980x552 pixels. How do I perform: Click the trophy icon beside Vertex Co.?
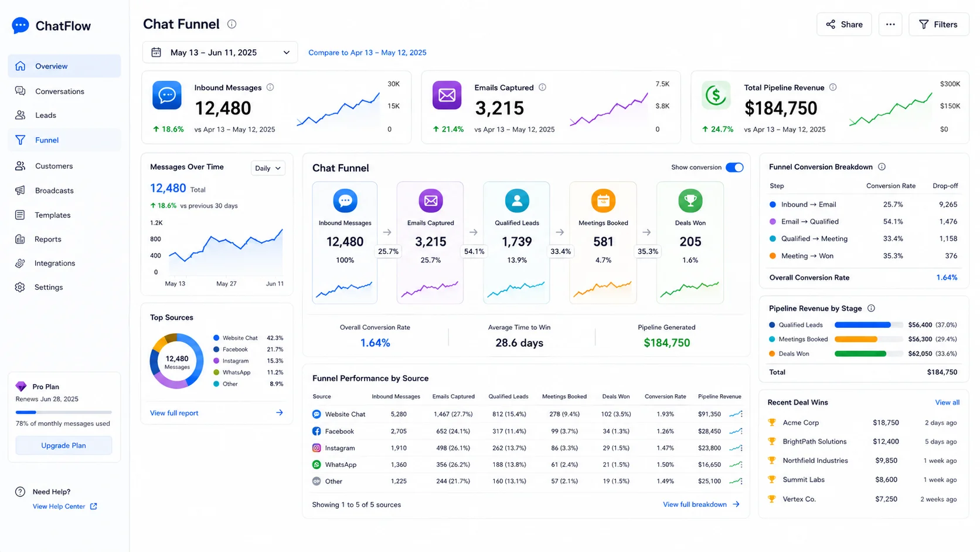coord(772,499)
